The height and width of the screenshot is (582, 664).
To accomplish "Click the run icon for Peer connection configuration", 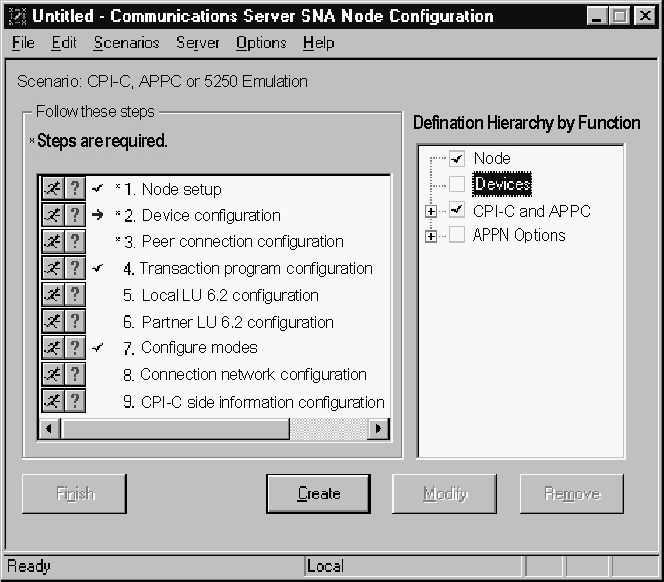I will pyautogui.click(x=52, y=241).
